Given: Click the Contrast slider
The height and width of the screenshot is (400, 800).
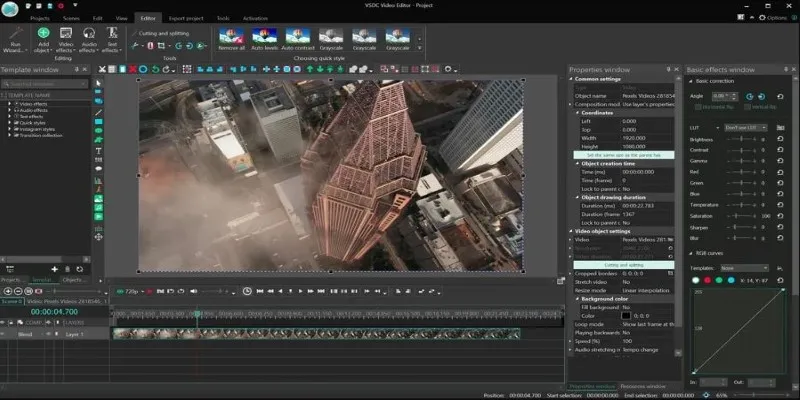Looking at the screenshot, I should click(x=742, y=150).
